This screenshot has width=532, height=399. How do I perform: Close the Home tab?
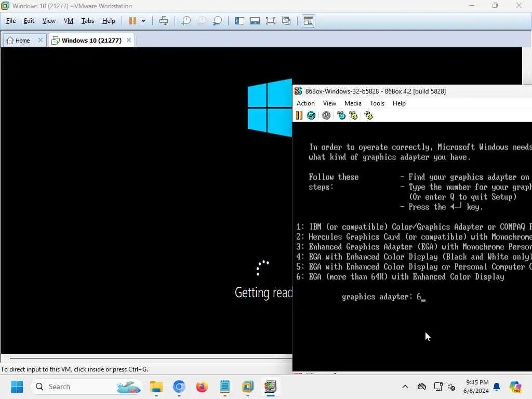pyautogui.click(x=41, y=40)
